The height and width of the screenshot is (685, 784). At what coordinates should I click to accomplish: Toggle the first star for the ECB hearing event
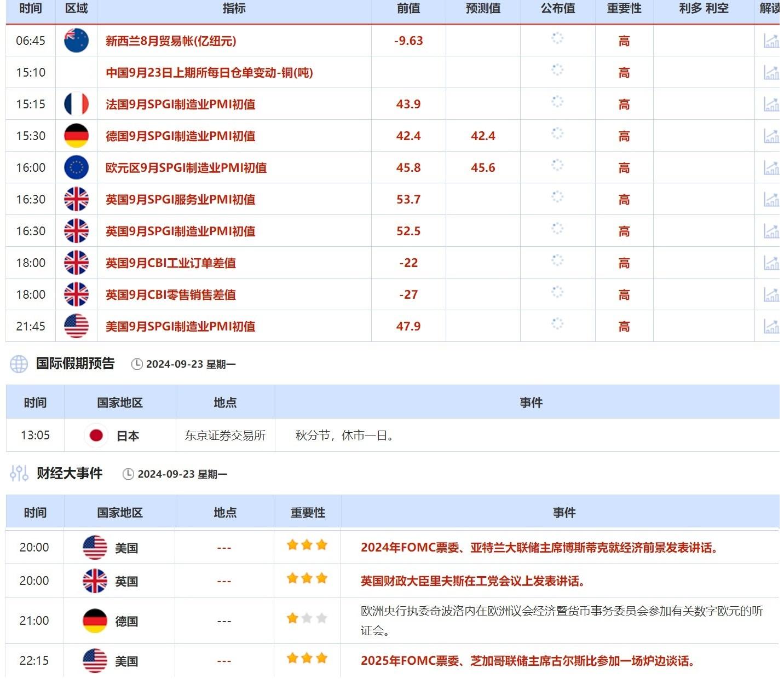291,619
